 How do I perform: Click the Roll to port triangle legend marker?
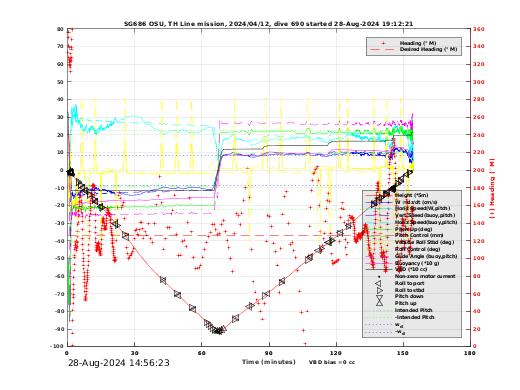pyautogui.click(x=378, y=283)
